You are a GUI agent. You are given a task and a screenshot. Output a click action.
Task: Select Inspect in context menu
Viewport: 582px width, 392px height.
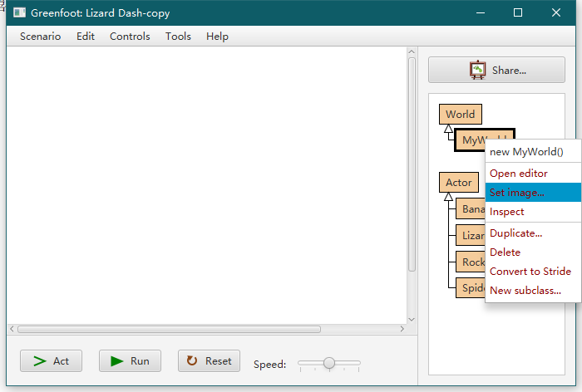(533, 212)
